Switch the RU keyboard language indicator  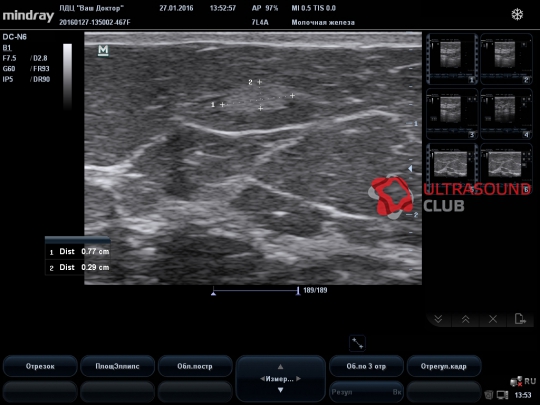pos(530,381)
